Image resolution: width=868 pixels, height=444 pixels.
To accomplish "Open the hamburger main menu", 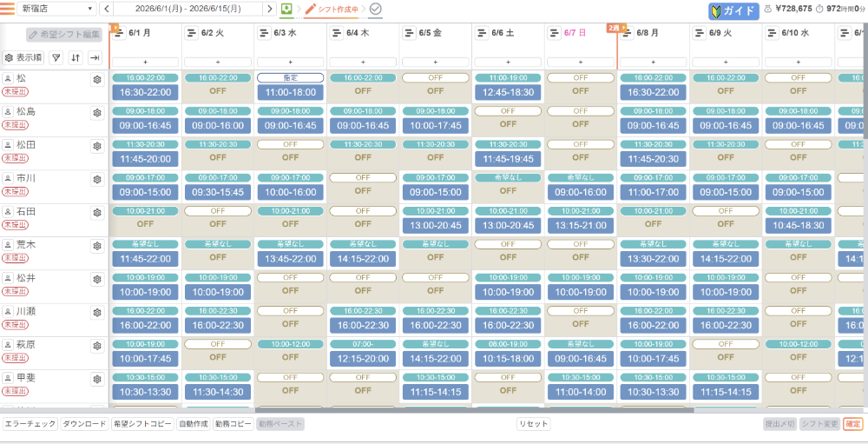I will [x=7, y=9].
